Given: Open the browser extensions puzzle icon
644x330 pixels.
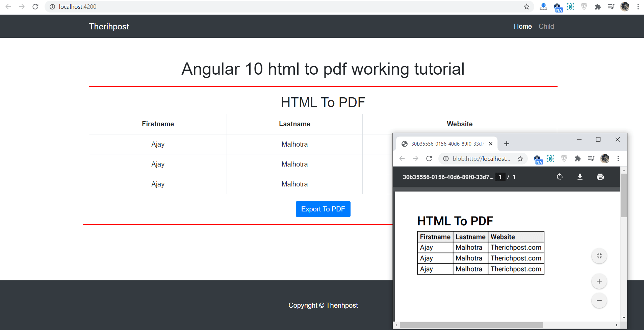Looking at the screenshot, I should (x=598, y=6).
